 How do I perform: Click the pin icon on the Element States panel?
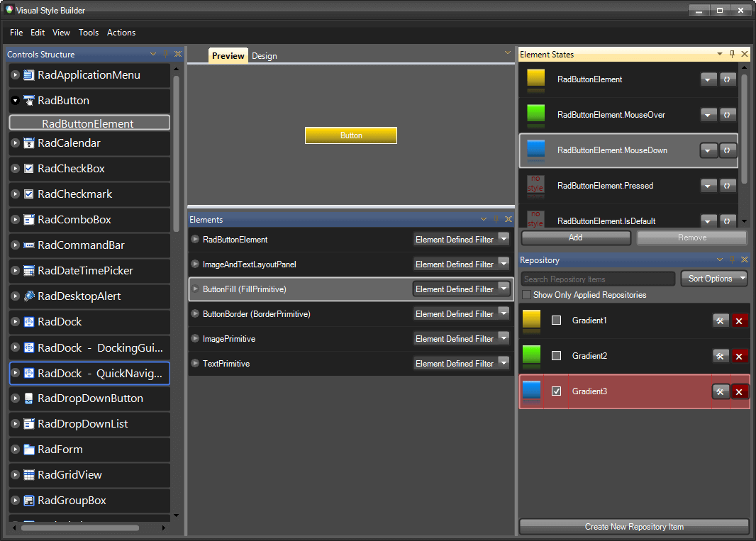click(733, 54)
